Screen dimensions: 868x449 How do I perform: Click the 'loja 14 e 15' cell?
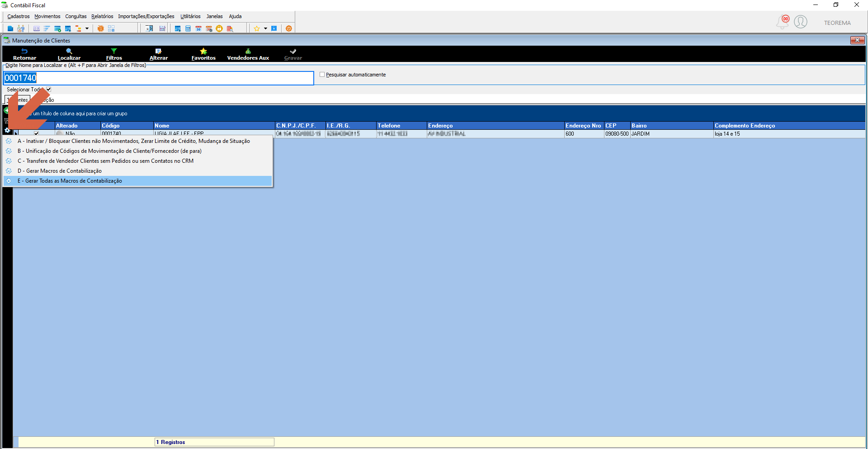point(789,134)
